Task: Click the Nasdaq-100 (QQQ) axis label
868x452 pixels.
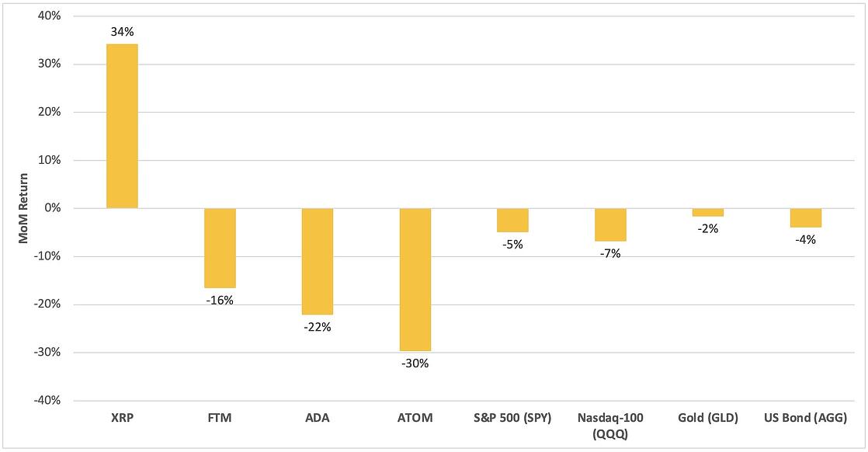Action: tap(610, 426)
